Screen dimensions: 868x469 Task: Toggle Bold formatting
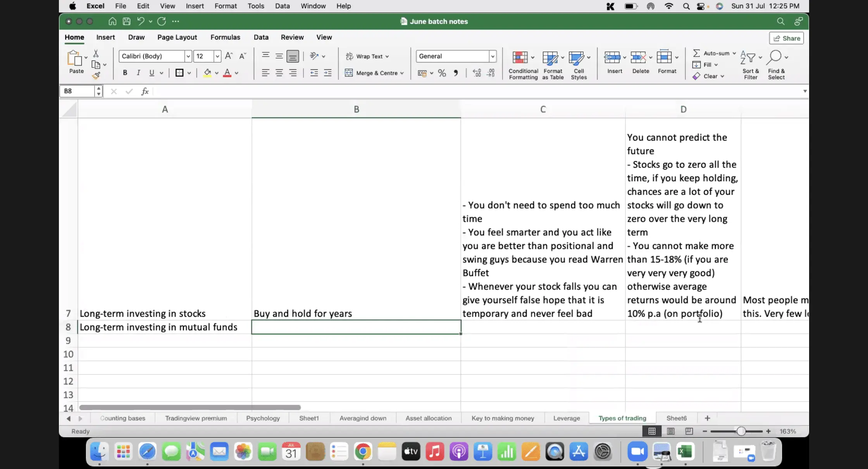(125, 73)
